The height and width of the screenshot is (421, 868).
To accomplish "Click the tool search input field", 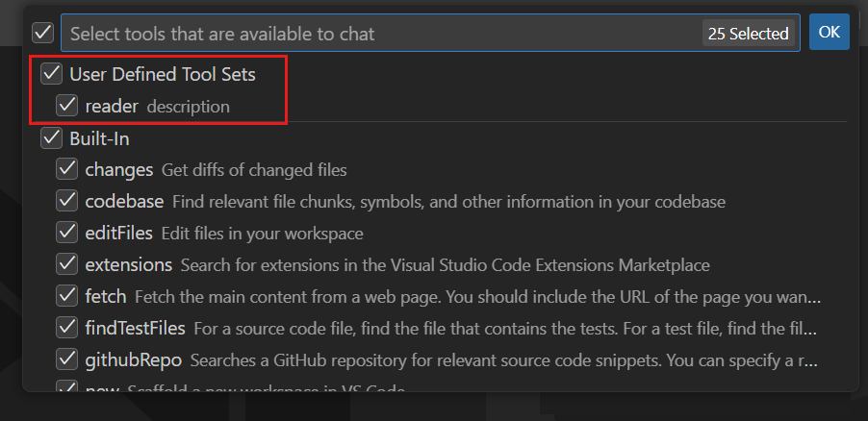I will 375,34.
